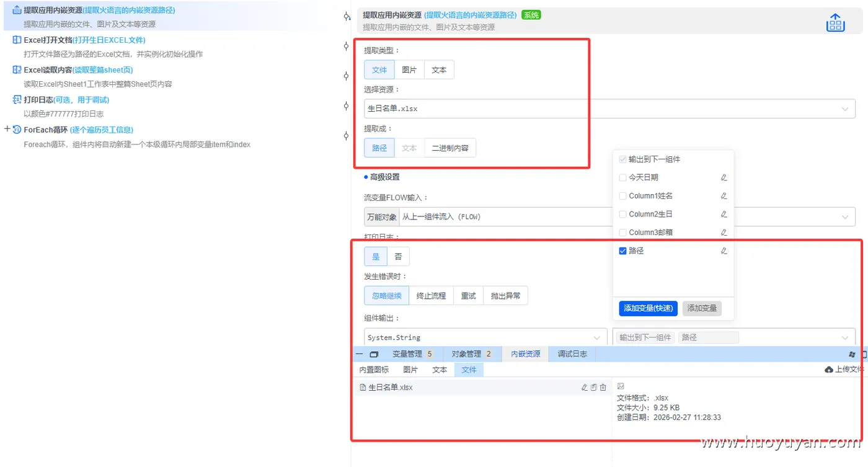Click the 添加变量(快速) button
Image resolution: width=868 pixels, height=467 pixels.
(648, 308)
